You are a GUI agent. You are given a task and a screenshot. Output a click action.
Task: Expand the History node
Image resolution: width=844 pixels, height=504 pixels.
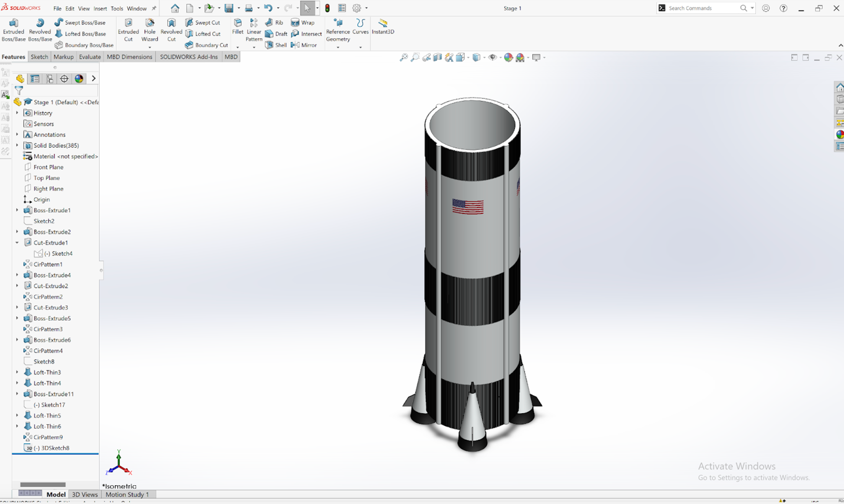[17, 113]
